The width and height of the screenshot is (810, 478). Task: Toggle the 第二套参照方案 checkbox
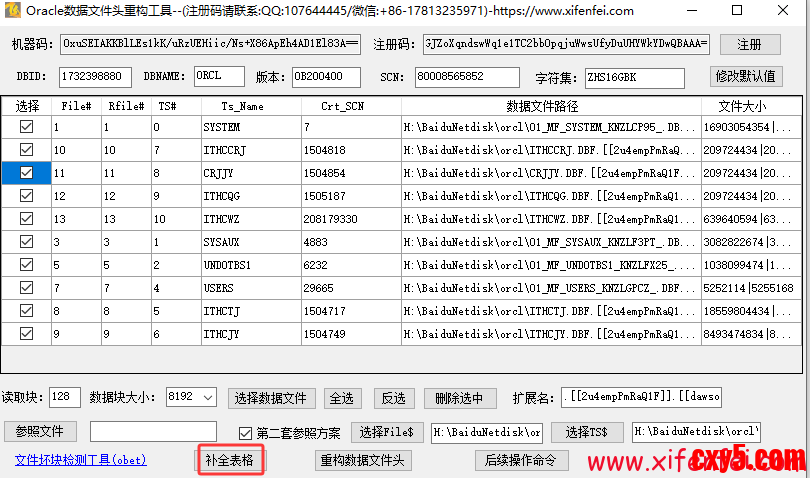point(245,433)
